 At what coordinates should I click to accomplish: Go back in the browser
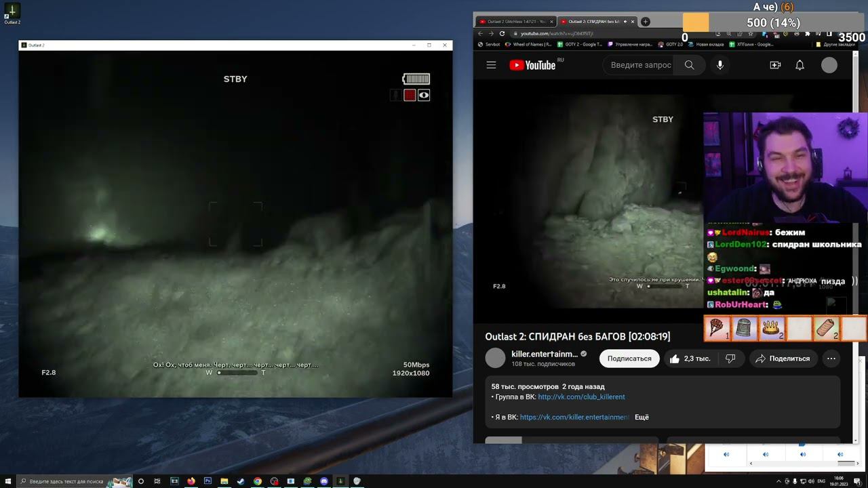click(480, 33)
